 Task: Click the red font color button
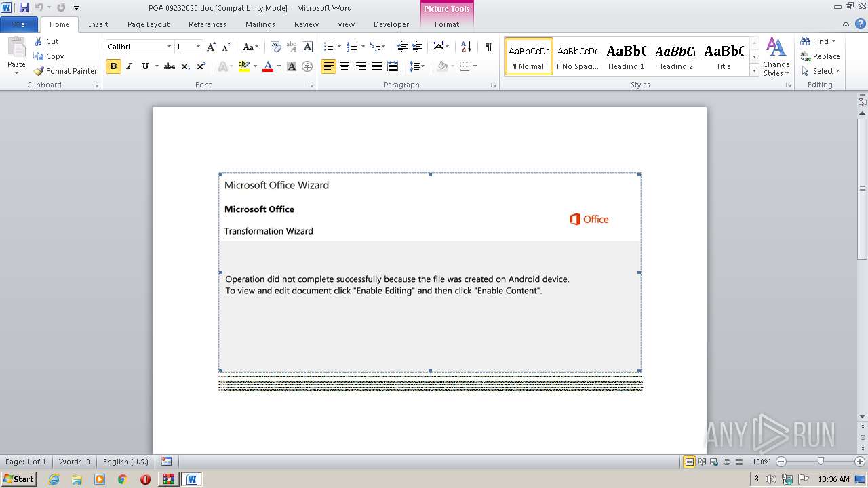(268, 66)
